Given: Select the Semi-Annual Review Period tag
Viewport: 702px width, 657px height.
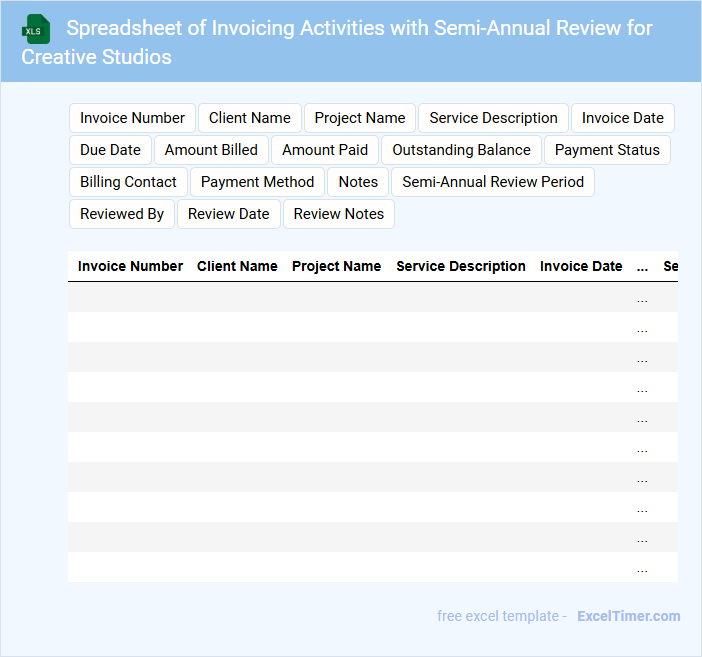Looking at the screenshot, I should point(493,182).
